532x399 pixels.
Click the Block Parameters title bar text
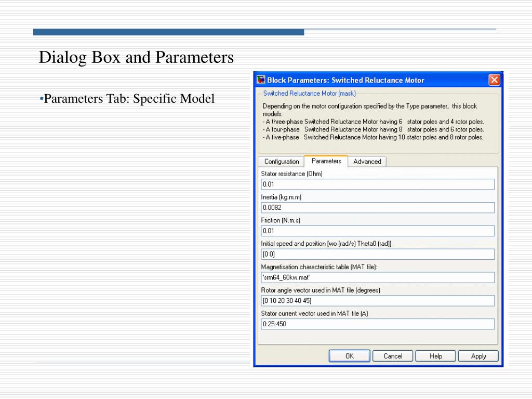345,80
